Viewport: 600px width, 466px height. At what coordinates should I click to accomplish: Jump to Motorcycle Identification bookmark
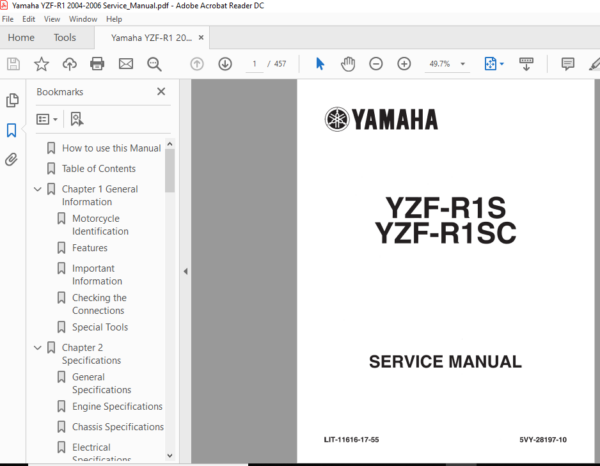(100, 225)
